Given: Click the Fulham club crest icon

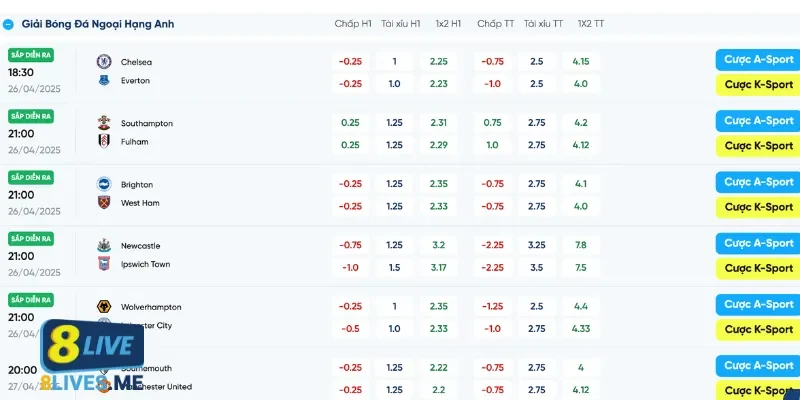Looking at the screenshot, I should pos(103,142).
